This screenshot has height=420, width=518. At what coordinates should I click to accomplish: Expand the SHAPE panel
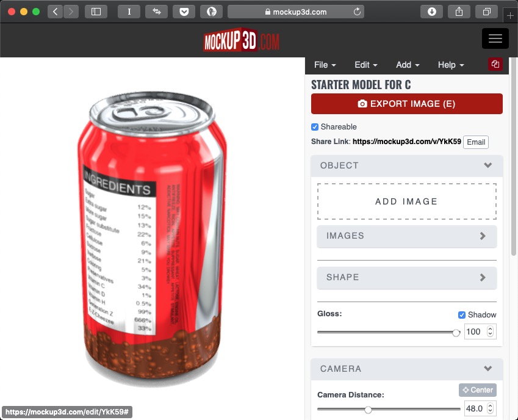pyautogui.click(x=407, y=278)
